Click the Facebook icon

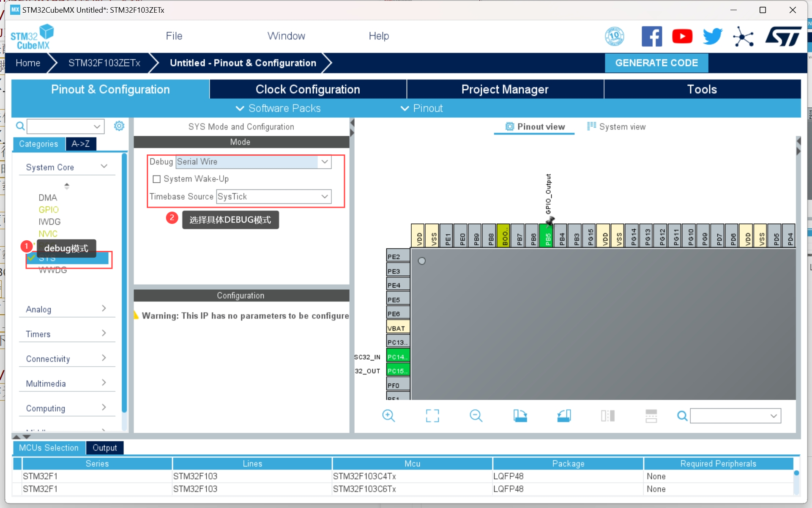click(x=651, y=36)
